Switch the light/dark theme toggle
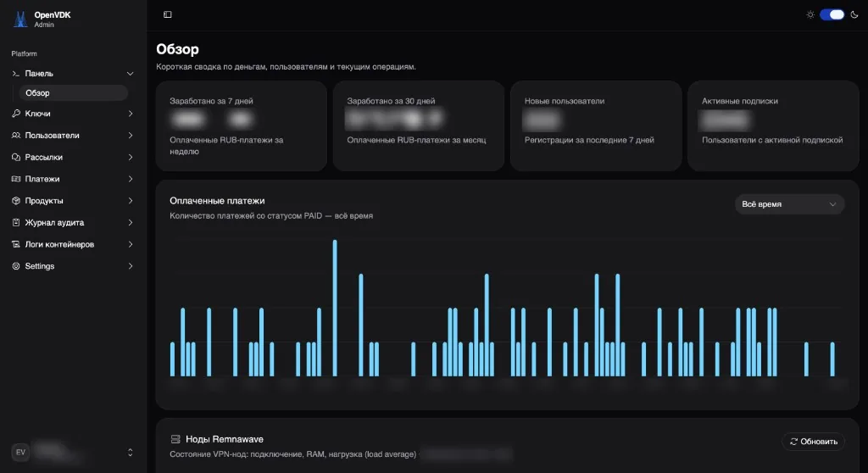The width and height of the screenshot is (868, 473). coord(832,14)
